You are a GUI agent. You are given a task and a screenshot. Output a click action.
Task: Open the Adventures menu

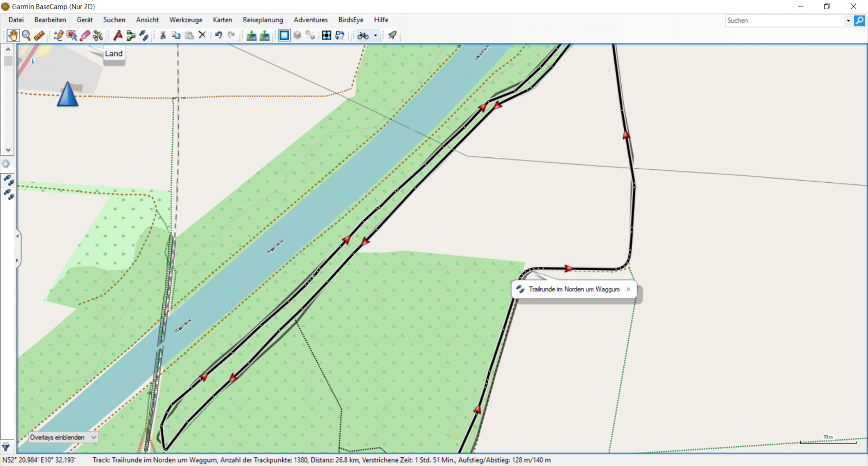(x=311, y=20)
